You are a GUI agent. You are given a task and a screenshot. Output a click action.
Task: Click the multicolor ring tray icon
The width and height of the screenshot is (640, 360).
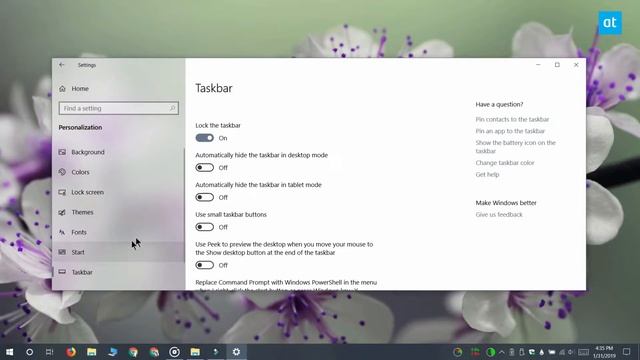pyautogui.click(x=458, y=352)
